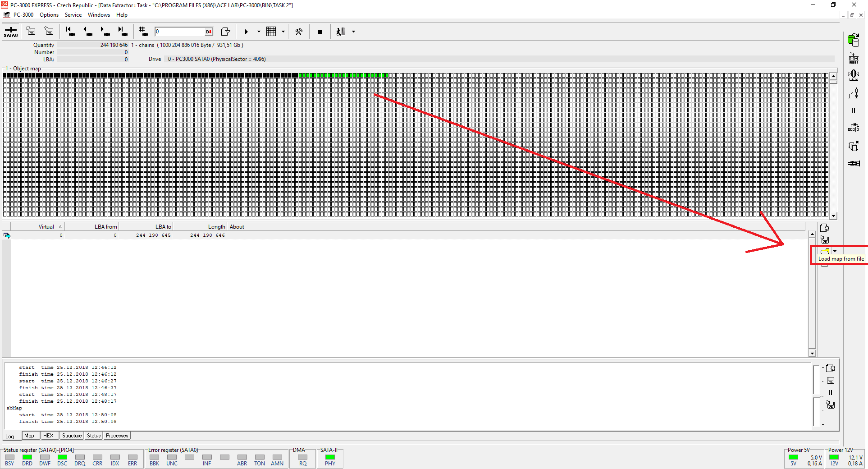Sort by the Virtual column header
Viewport: 868px width, 469px height.
pyautogui.click(x=37, y=227)
